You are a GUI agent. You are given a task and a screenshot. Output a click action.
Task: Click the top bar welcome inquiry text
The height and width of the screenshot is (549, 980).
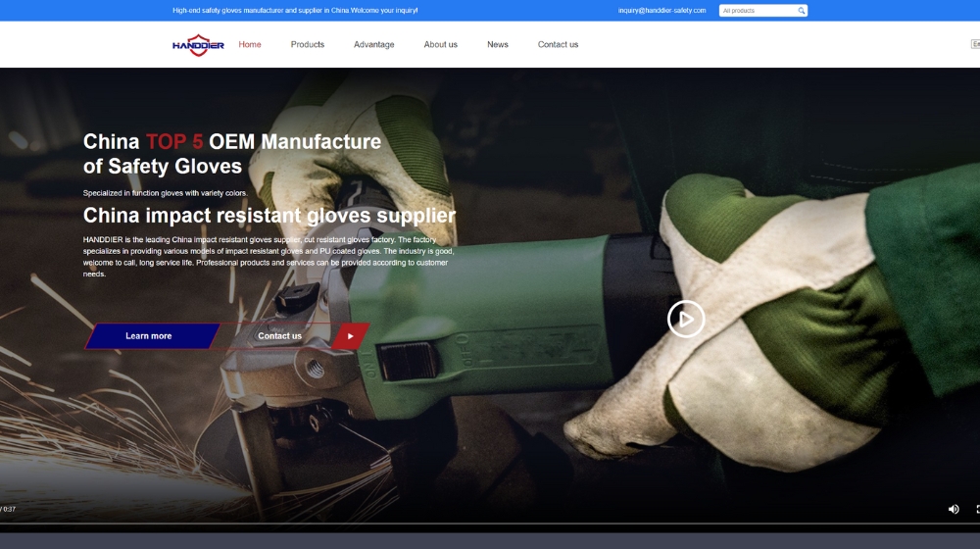click(x=295, y=11)
